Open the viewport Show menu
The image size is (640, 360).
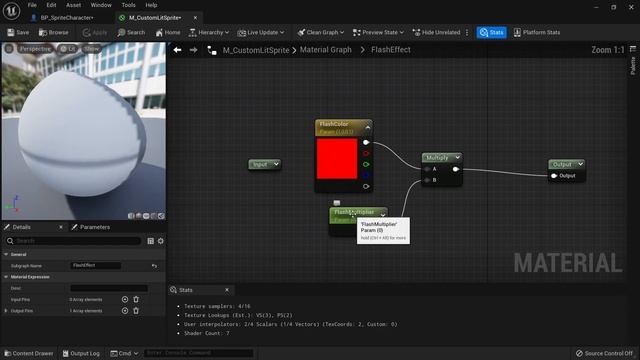(91, 49)
